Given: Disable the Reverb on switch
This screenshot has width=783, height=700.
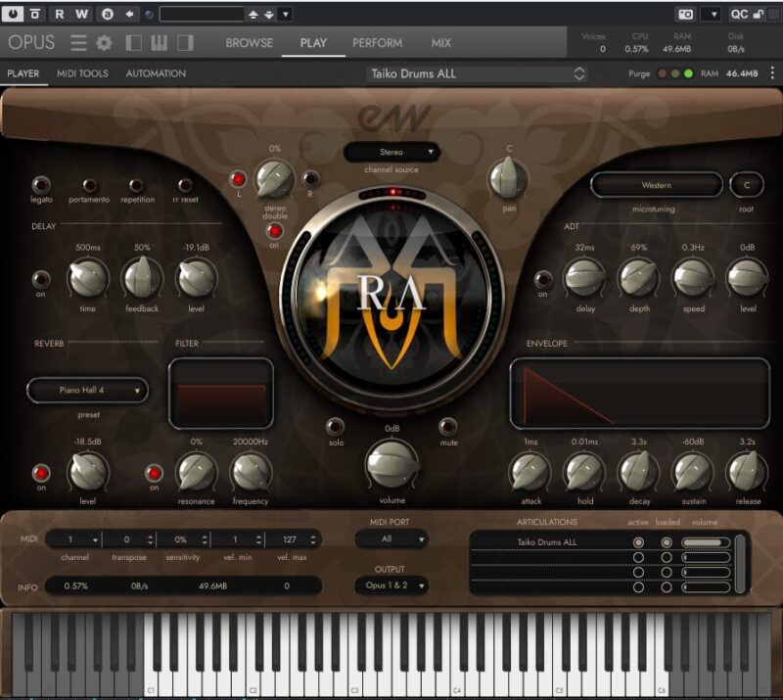Looking at the screenshot, I should click(x=41, y=473).
